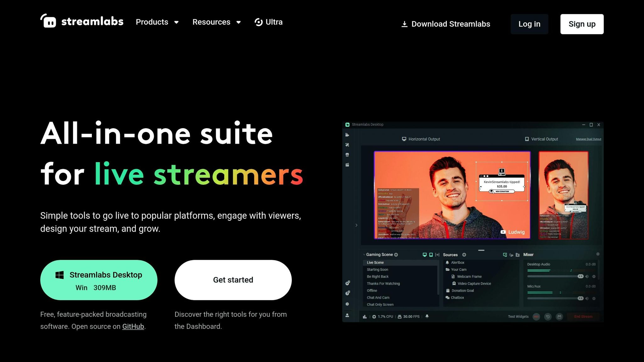Select the vertical output preview canvas
Viewport: 644px width, 362px height.
point(563,195)
